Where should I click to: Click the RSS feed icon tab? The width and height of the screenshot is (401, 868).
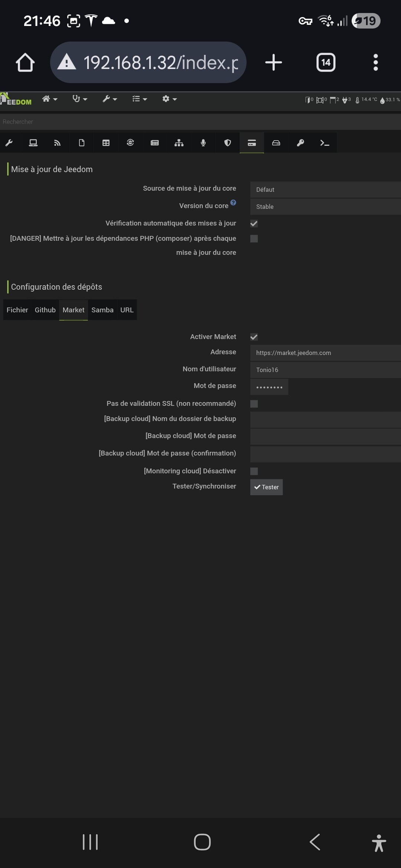tap(57, 143)
